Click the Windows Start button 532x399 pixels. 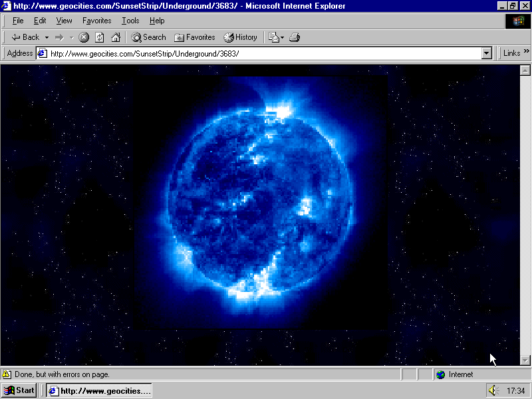pyautogui.click(x=19, y=390)
